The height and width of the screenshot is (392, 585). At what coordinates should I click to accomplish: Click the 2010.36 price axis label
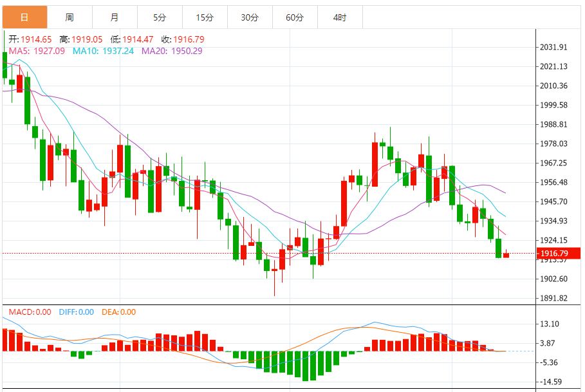click(x=553, y=86)
